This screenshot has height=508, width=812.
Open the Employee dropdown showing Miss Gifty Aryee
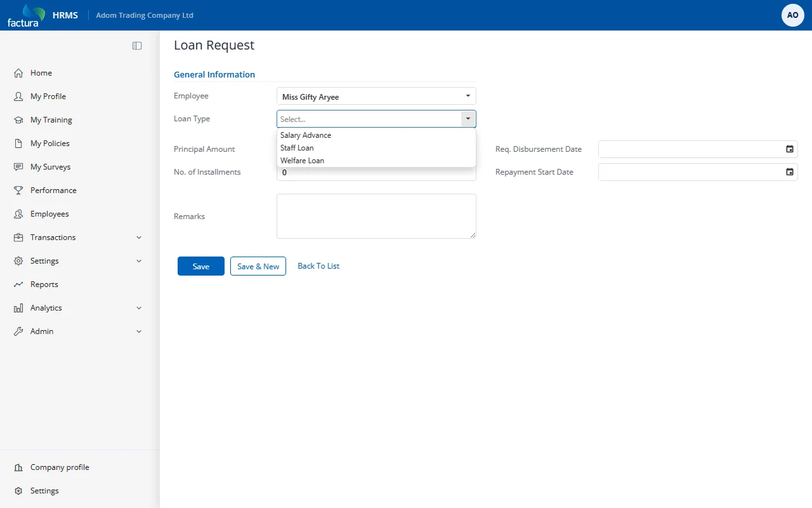click(x=376, y=97)
